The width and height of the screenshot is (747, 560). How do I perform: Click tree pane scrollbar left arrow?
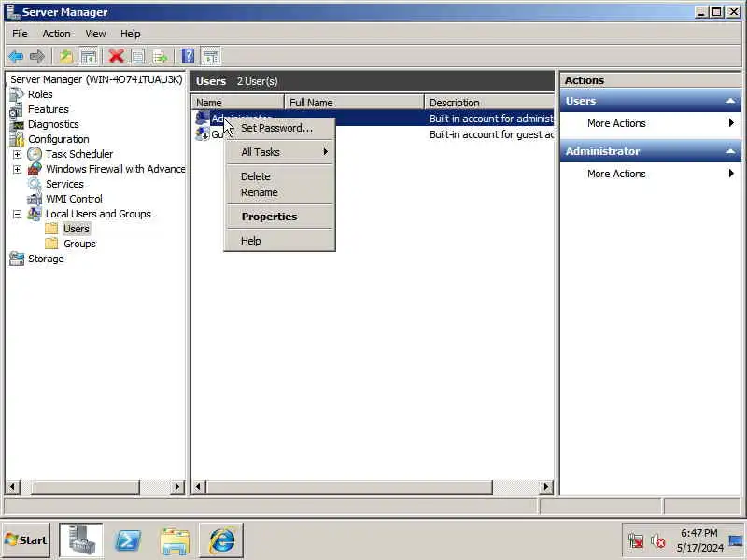coord(12,486)
